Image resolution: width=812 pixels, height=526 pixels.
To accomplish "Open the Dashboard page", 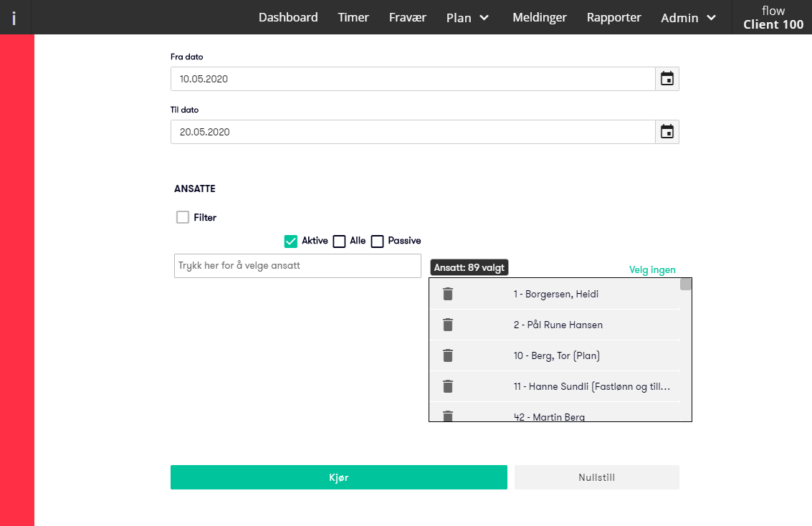I will pyautogui.click(x=288, y=18).
